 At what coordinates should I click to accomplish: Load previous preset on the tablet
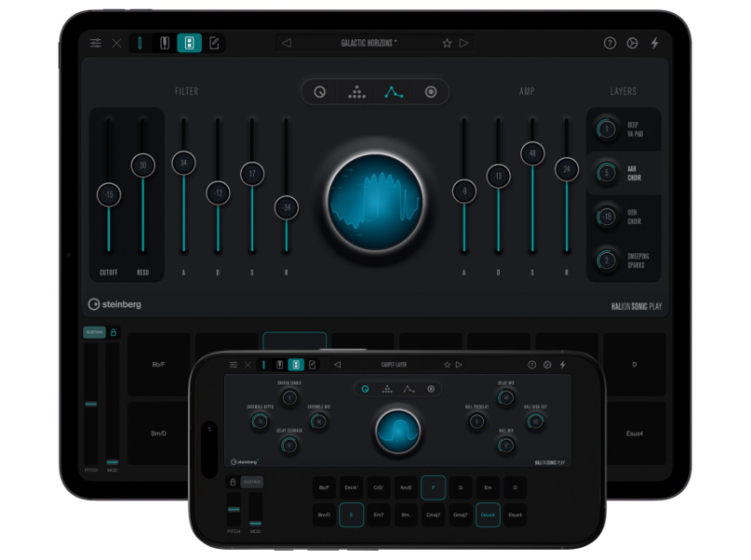pos(287,43)
